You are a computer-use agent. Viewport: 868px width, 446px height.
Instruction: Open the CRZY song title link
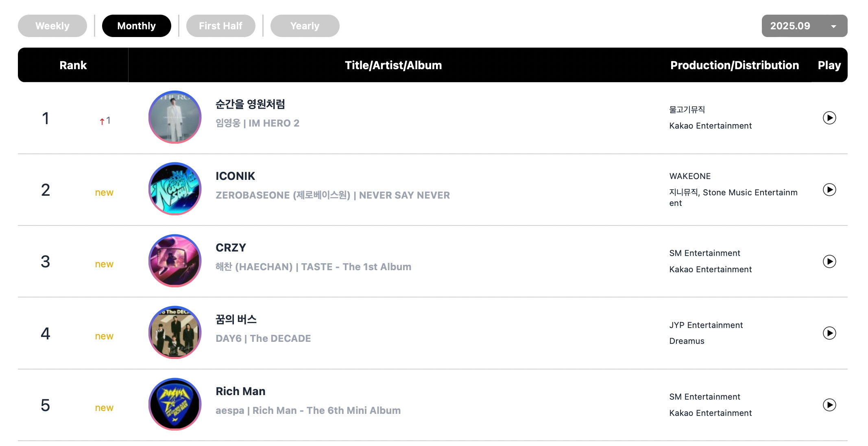pos(231,248)
